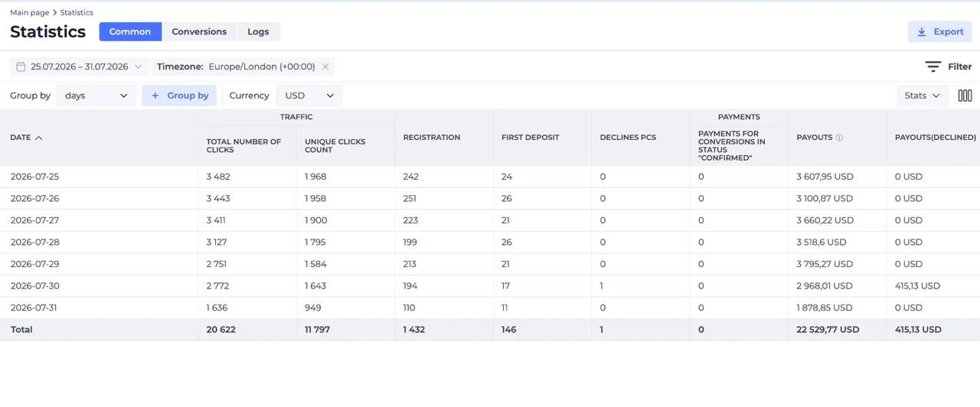Click registration value 251
The height and width of the screenshot is (407, 980).
tap(411, 198)
